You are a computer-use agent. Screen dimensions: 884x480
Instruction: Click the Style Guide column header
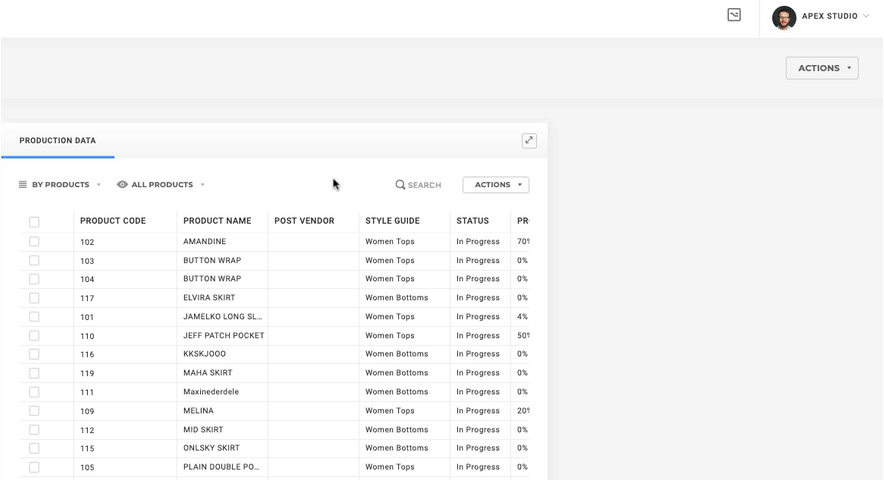click(x=392, y=221)
